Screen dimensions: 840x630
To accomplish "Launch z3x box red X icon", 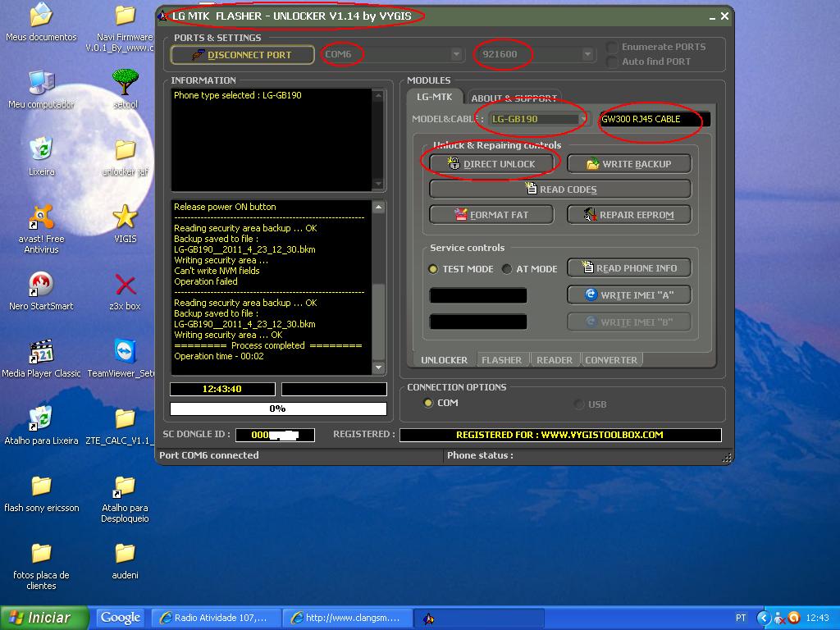I will 125,291.
